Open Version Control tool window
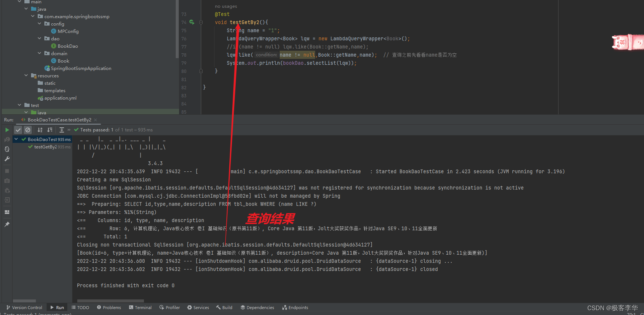The height and width of the screenshot is (315, 644). [x=24, y=308]
